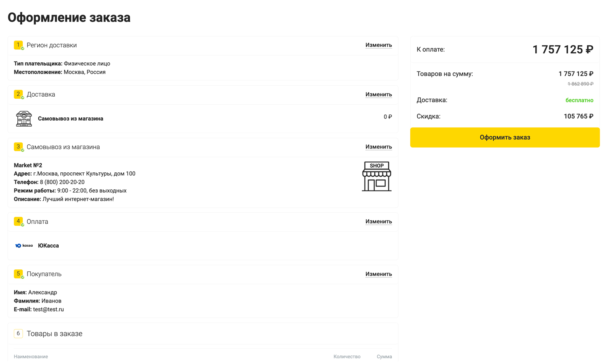The height and width of the screenshot is (364, 607).
Task: Select ЮКасса payment method
Action: click(48, 245)
